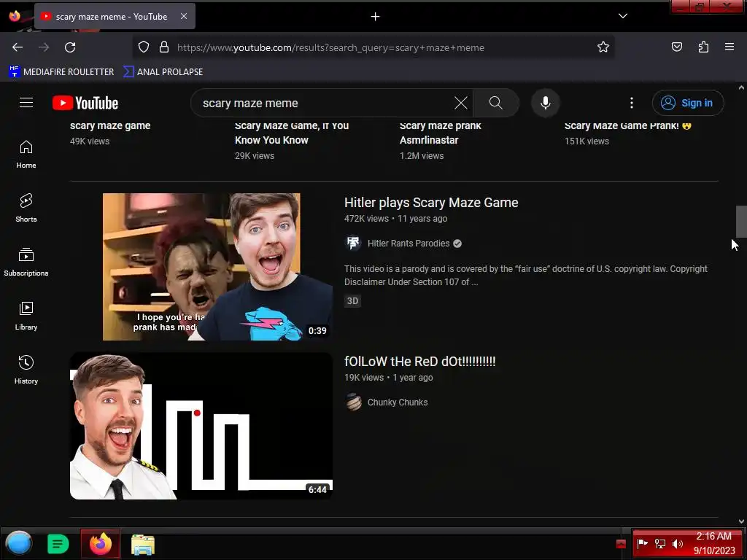Open short Scary Maze Game Prank!

pyautogui.click(x=627, y=125)
